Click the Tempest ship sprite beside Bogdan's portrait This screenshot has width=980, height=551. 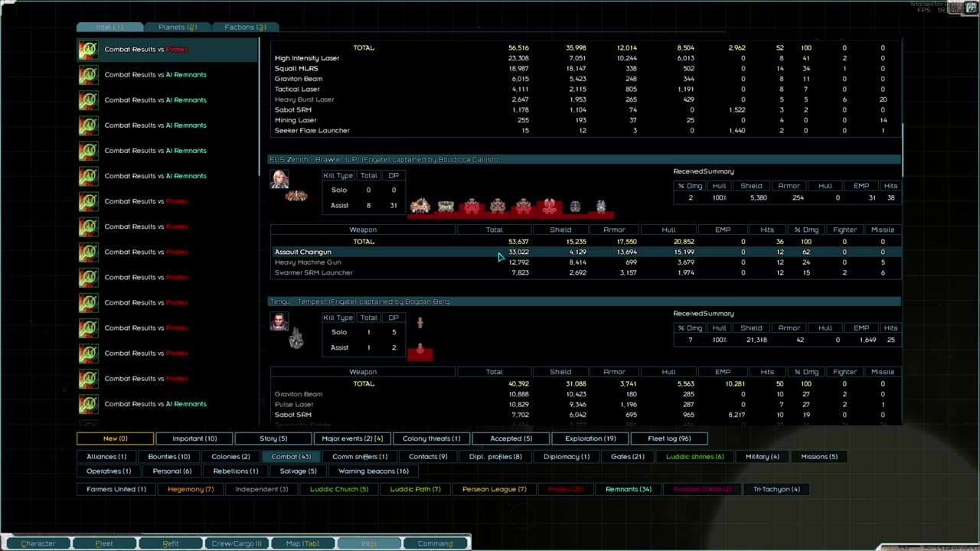pyautogui.click(x=296, y=337)
